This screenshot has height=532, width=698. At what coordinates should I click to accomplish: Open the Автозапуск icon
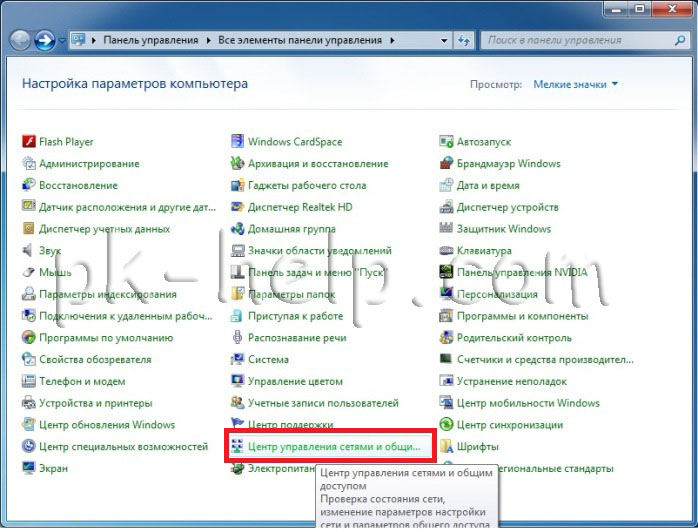click(446, 142)
